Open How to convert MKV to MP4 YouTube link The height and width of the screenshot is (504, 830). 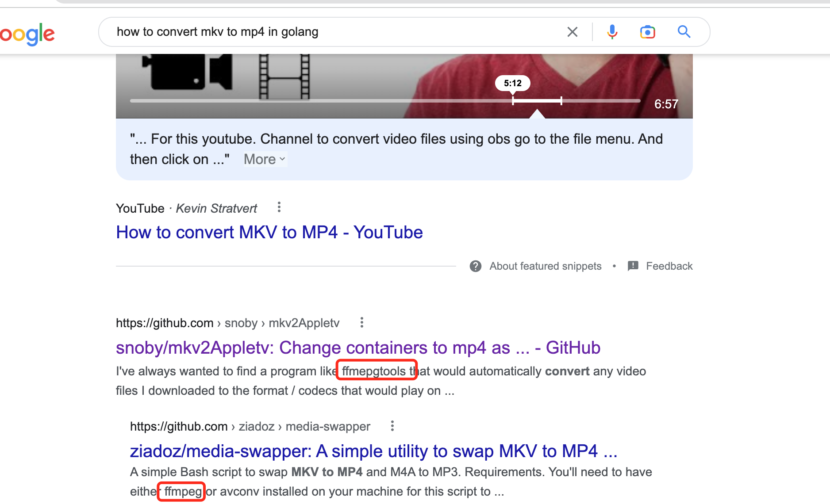pos(269,232)
